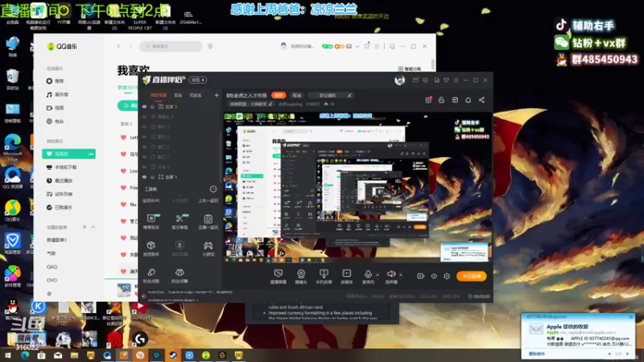Viewport: 644px width, 362px height.
Task: Open 电台 in QQ音乐 sidebar
Action: pos(56,121)
